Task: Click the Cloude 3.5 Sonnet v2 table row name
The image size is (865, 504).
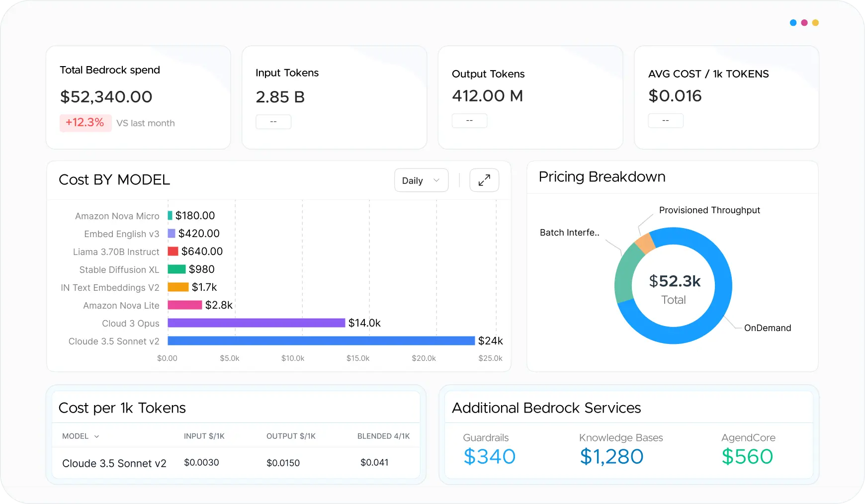Action: click(114, 463)
